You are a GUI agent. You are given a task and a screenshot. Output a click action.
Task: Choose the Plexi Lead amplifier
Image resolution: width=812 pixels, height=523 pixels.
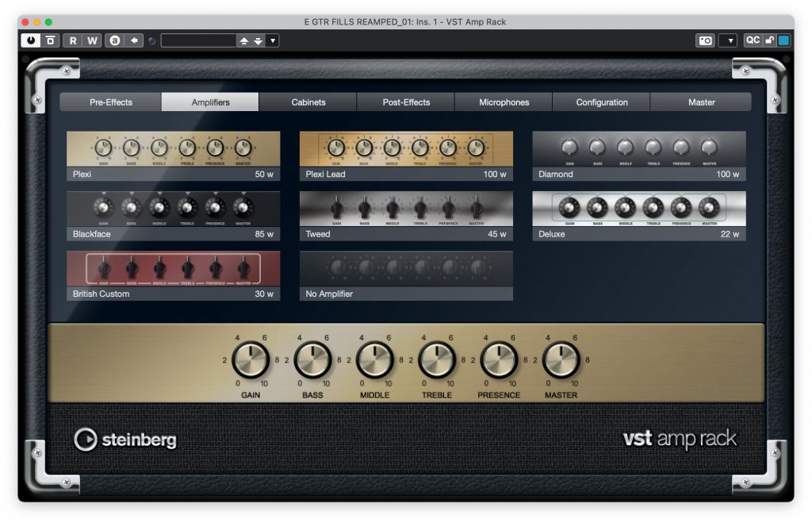pyautogui.click(x=405, y=151)
